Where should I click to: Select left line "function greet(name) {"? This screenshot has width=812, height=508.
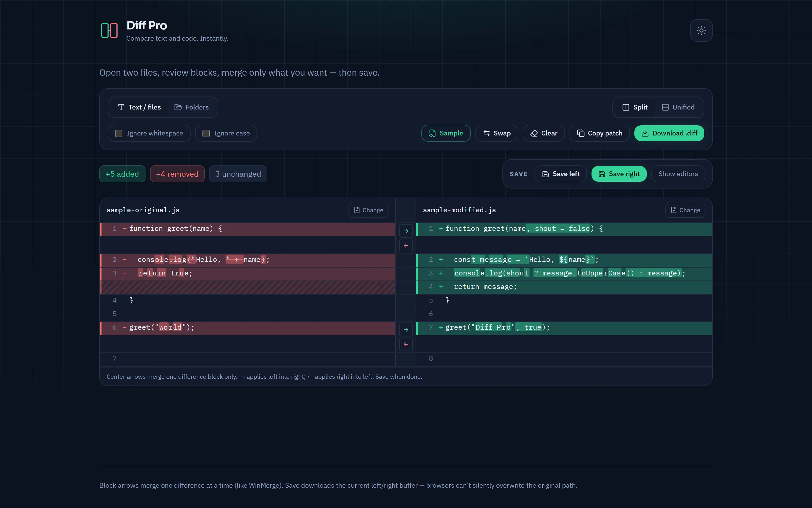pyautogui.click(x=248, y=229)
